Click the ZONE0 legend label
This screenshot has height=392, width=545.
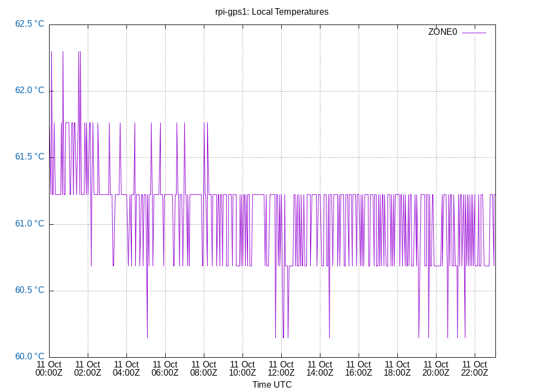[x=443, y=32]
